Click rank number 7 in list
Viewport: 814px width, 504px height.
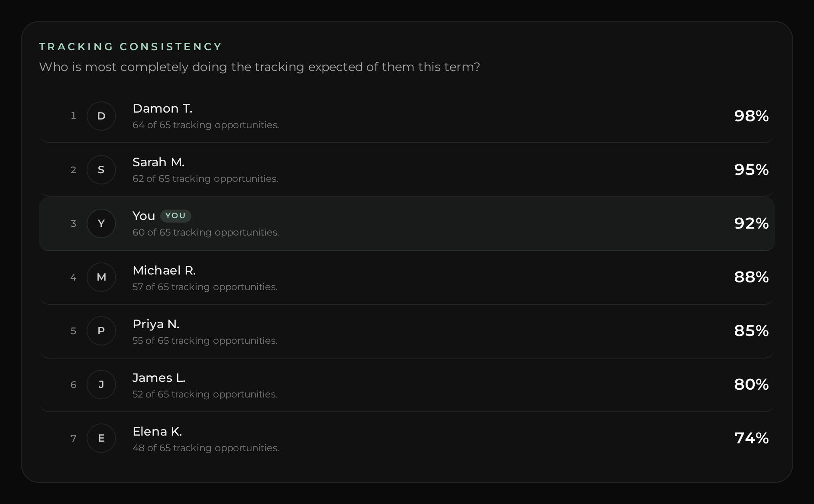(x=74, y=438)
